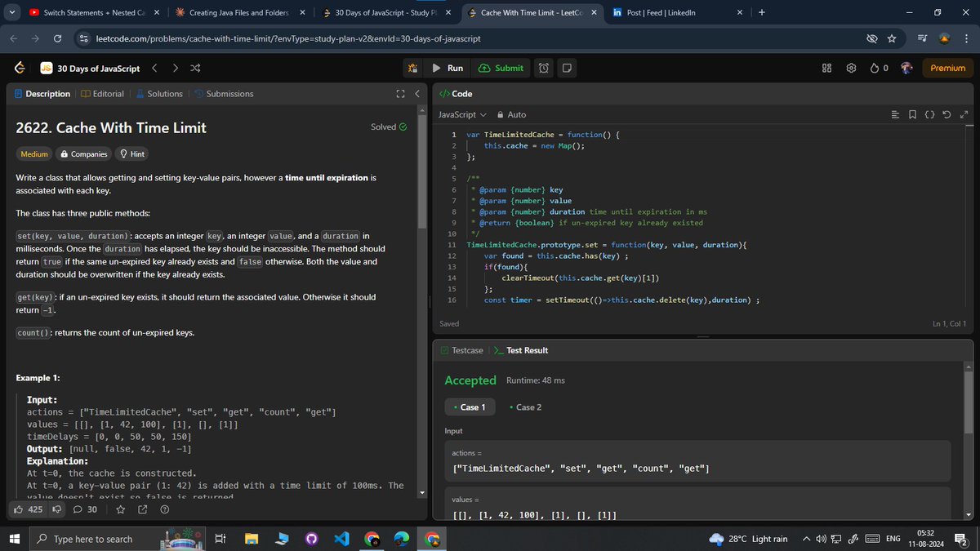
Task: Switch to Description tab
Action: coord(42,94)
